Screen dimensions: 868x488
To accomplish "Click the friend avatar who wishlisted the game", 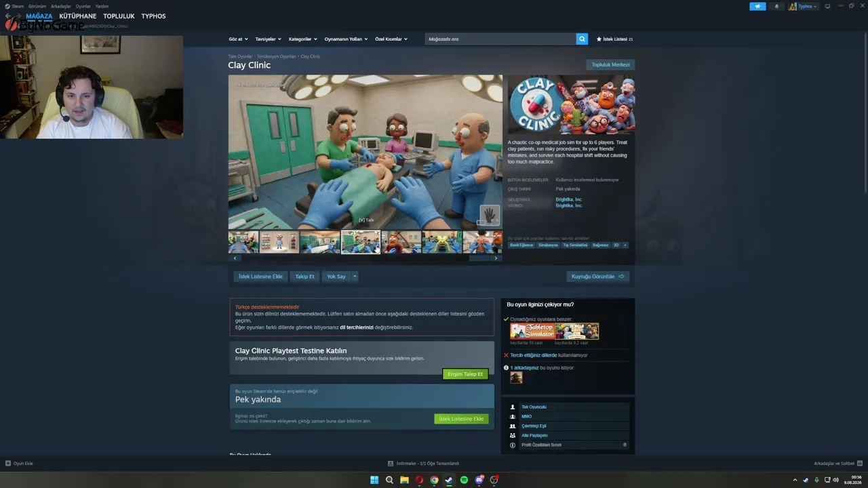I will tap(516, 378).
